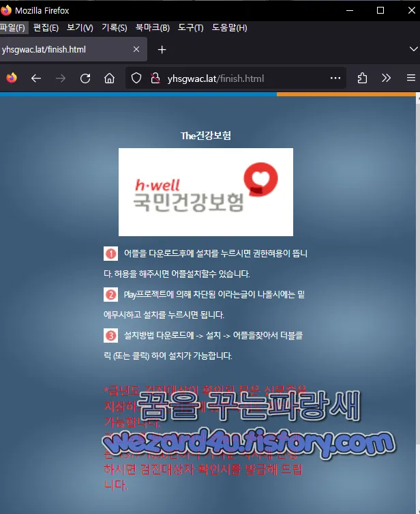Focus the URL address bar

[x=236, y=78]
